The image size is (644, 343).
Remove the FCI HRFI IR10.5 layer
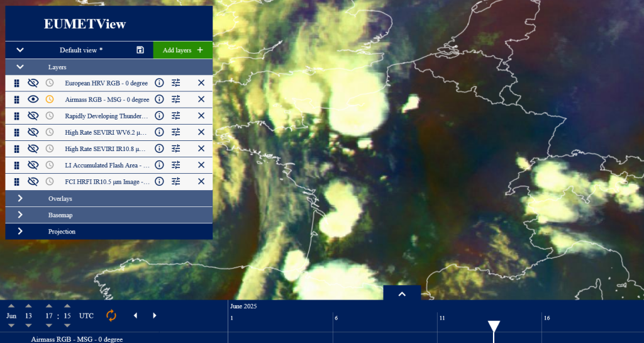pos(201,181)
